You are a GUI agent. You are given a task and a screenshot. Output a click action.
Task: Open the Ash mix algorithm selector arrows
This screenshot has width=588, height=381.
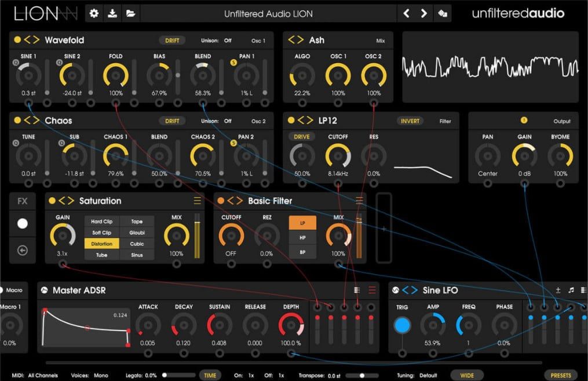tap(296, 40)
